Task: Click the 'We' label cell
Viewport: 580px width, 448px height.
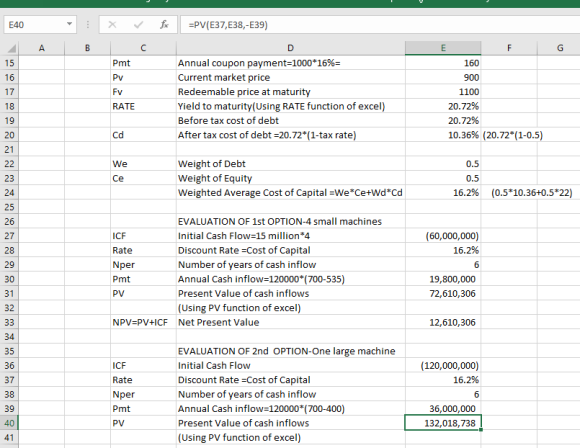Action: pyautogui.click(x=143, y=164)
